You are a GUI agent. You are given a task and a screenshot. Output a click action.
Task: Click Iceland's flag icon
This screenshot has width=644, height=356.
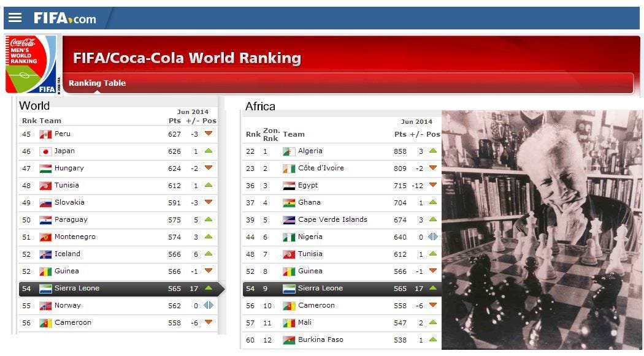[x=45, y=254]
